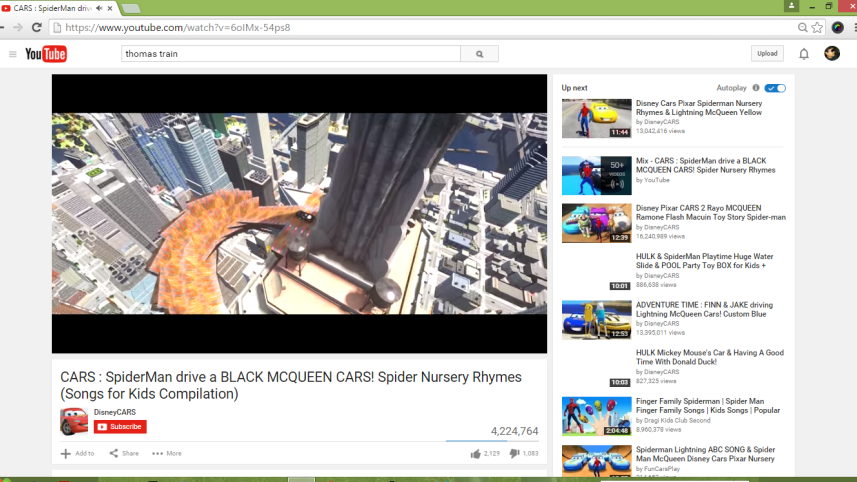Image resolution: width=857 pixels, height=482 pixels.
Task: Toggle the Autoplay switch
Action: [x=775, y=88]
